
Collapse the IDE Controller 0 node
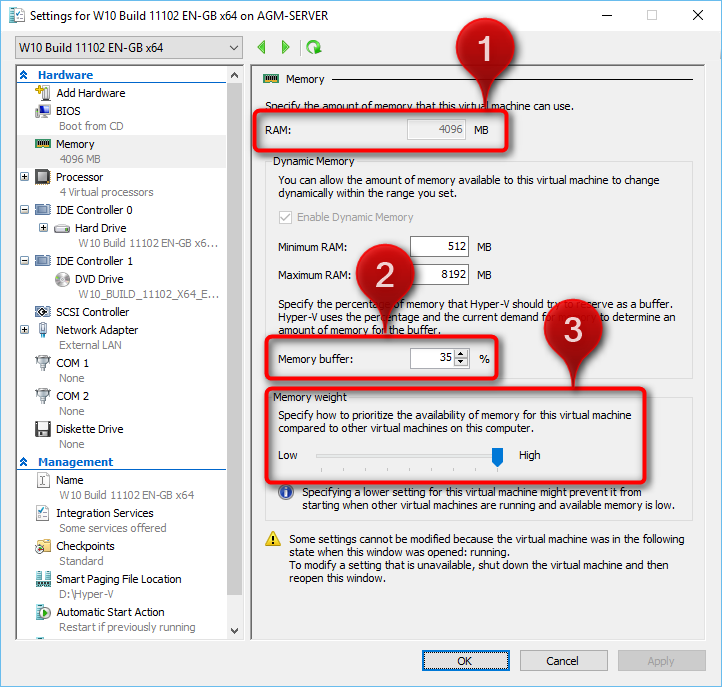(25, 210)
